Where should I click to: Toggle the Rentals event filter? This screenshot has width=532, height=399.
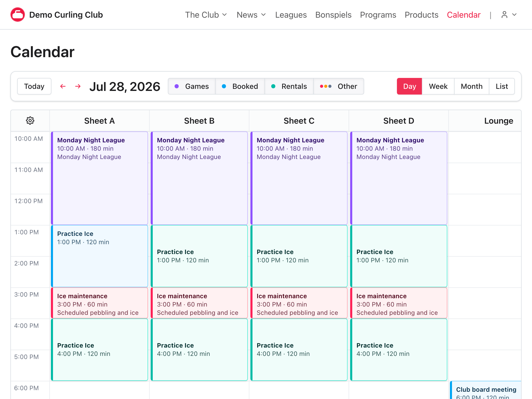pos(289,86)
